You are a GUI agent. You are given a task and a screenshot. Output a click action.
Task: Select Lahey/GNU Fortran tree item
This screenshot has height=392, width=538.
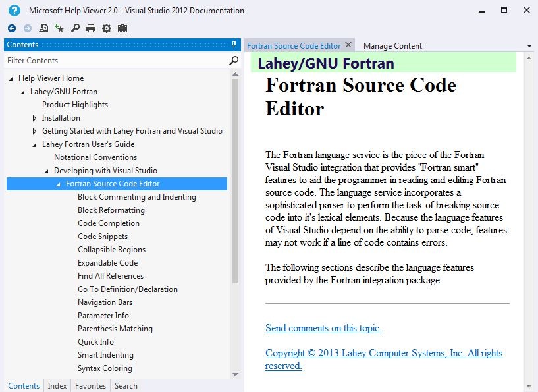64,92
